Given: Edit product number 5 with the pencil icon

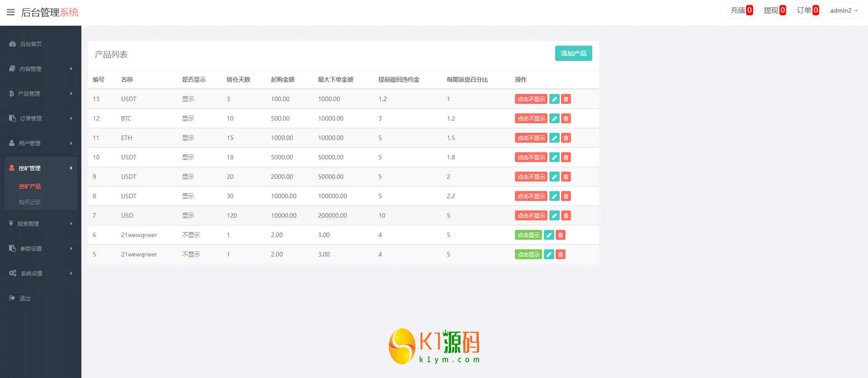Looking at the screenshot, I should (x=549, y=254).
